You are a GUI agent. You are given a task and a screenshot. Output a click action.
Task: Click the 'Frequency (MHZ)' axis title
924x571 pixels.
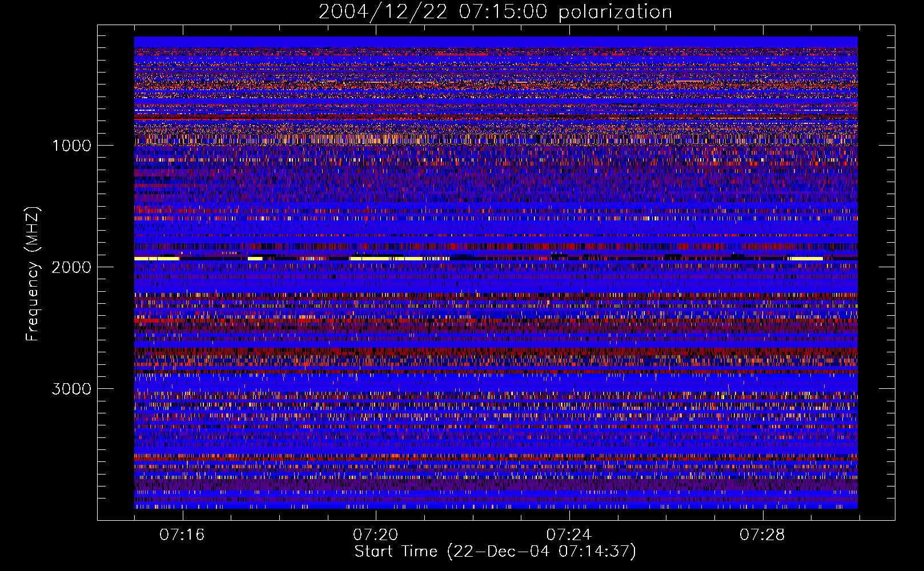pos(33,274)
